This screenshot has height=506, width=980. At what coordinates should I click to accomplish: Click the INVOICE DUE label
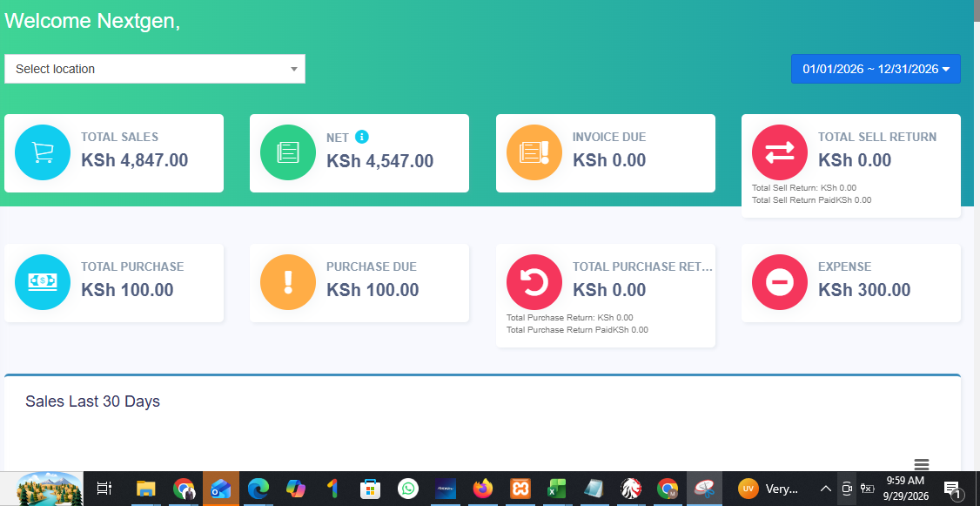[x=609, y=137]
